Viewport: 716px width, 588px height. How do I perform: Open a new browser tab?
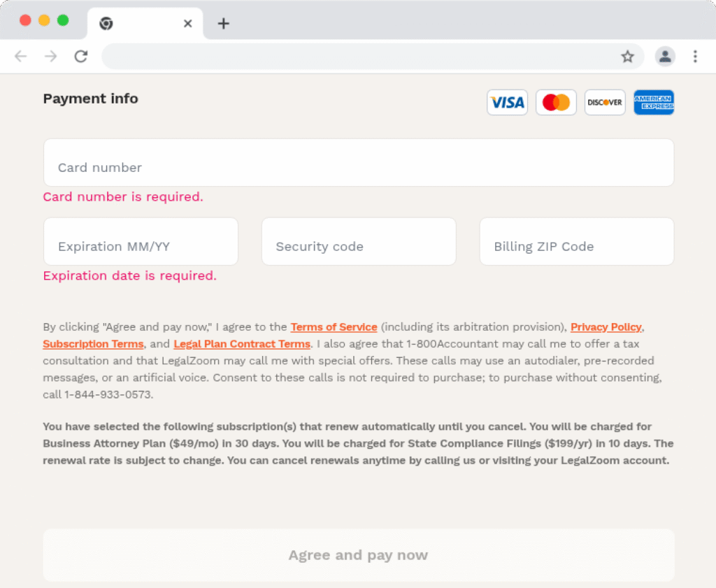pos(223,23)
